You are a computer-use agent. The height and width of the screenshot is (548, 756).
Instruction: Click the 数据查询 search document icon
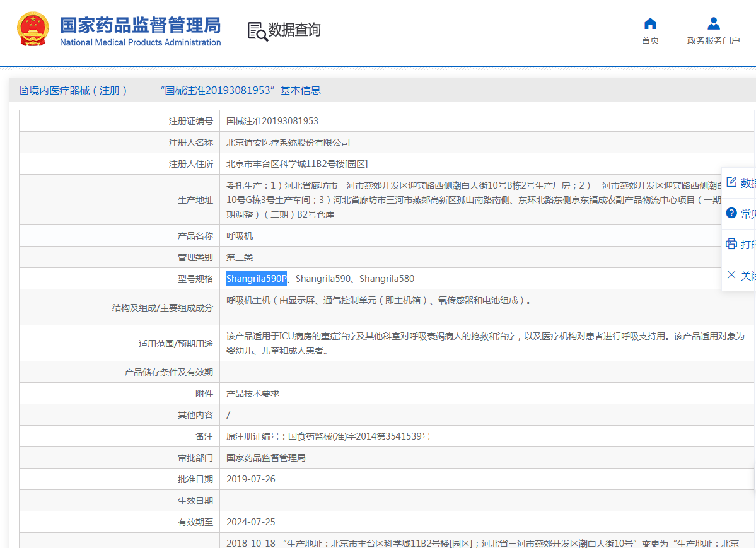258,32
